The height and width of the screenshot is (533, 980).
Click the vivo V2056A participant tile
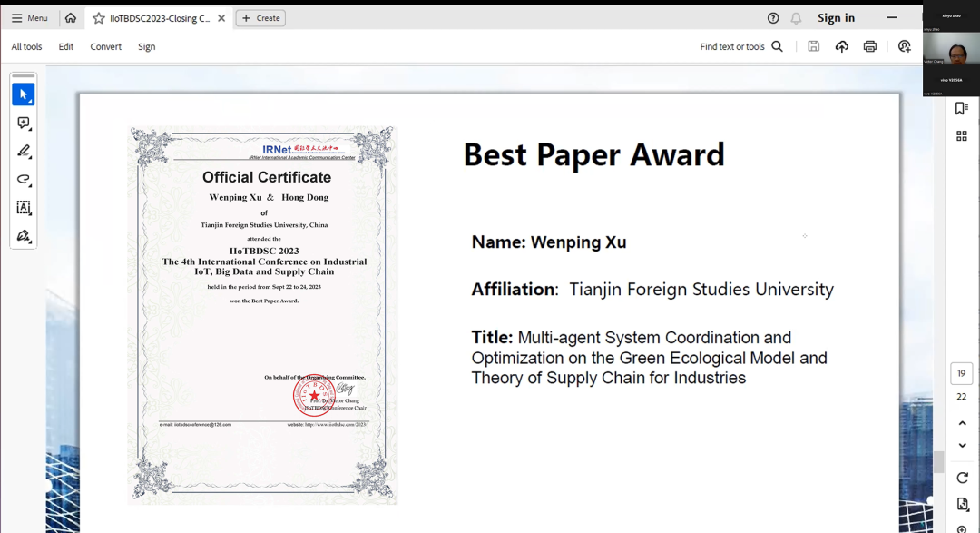click(951, 80)
